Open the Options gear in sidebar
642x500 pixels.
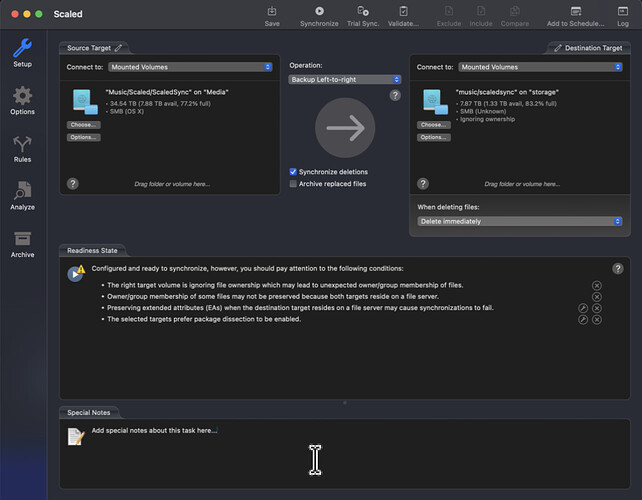click(22, 97)
